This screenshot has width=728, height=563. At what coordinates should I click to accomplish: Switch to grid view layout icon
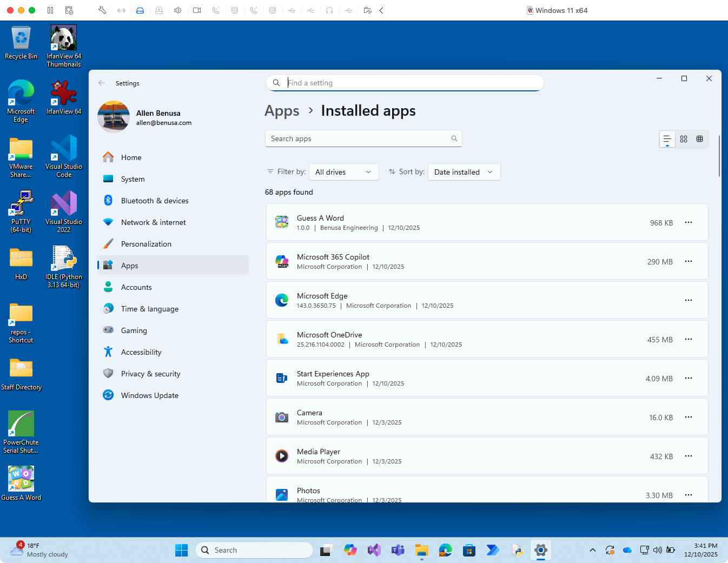(684, 139)
